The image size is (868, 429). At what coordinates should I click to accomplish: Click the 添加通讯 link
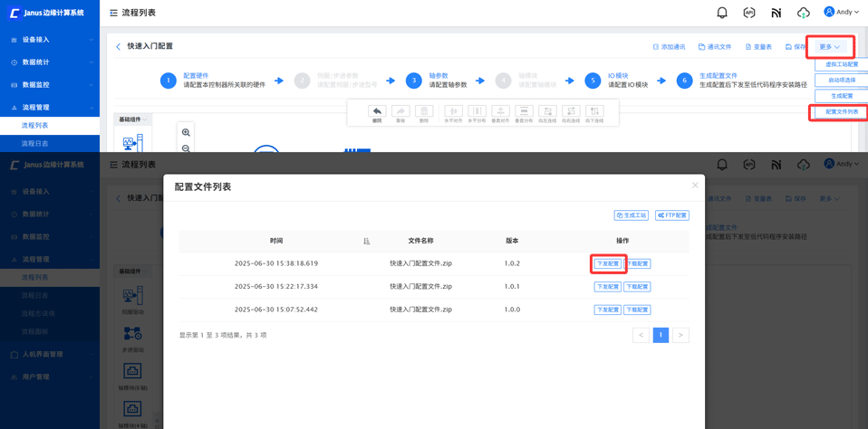[670, 47]
